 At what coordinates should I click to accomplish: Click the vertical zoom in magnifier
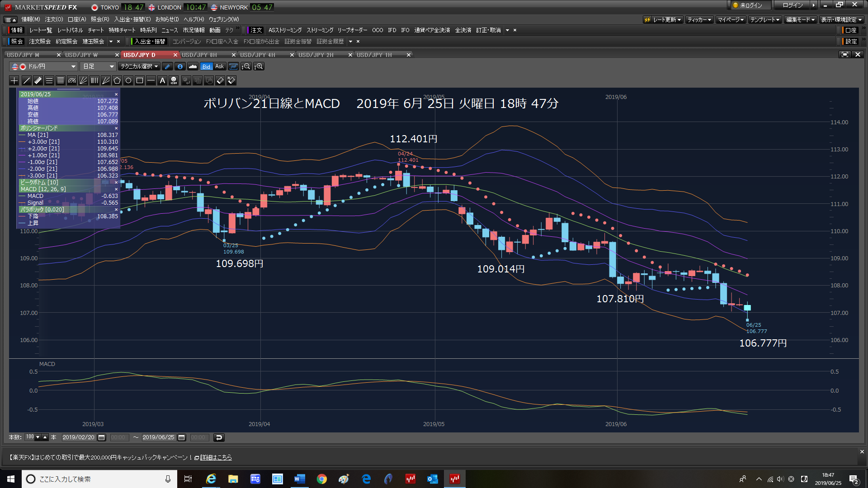coord(259,66)
